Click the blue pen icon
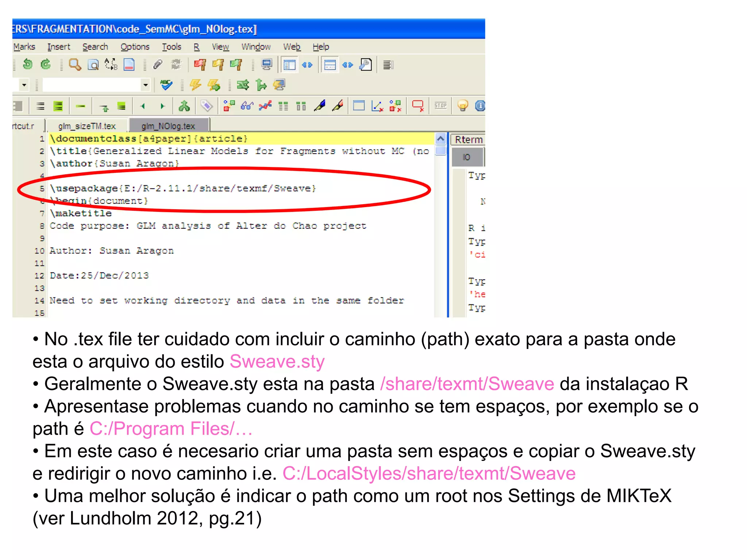Screen dimensions: 747x560 pos(320,106)
